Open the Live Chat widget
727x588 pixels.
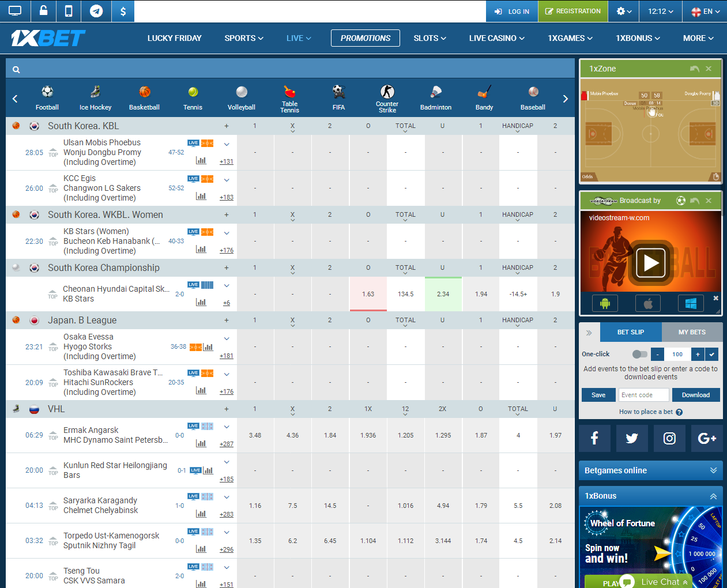click(657, 581)
